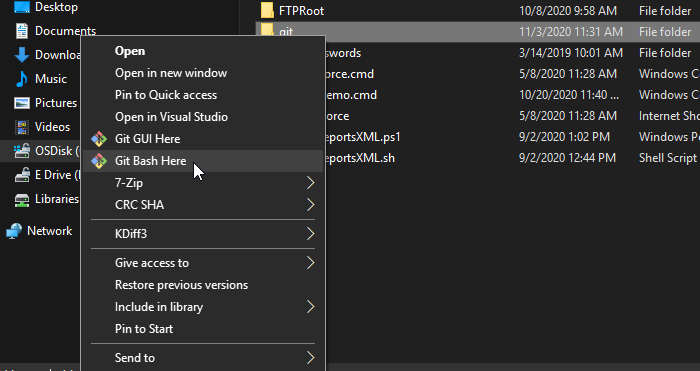
Task: Open the Pictures sidebar icon
Action: pyautogui.click(x=21, y=103)
